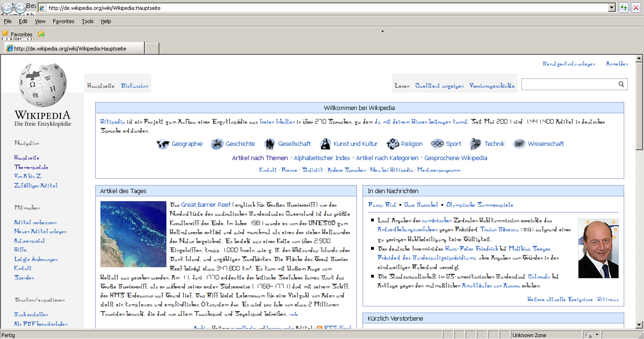The height and width of the screenshot is (339, 644).
Task: Click the Artikel nach Kategorien link
Action: (387, 158)
